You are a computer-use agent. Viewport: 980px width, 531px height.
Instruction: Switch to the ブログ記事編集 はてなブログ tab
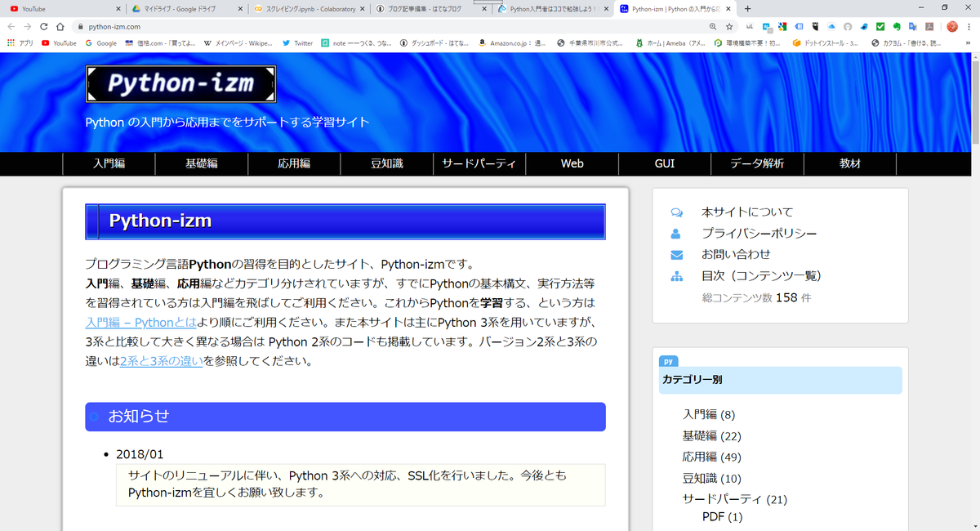pos(430,8)
